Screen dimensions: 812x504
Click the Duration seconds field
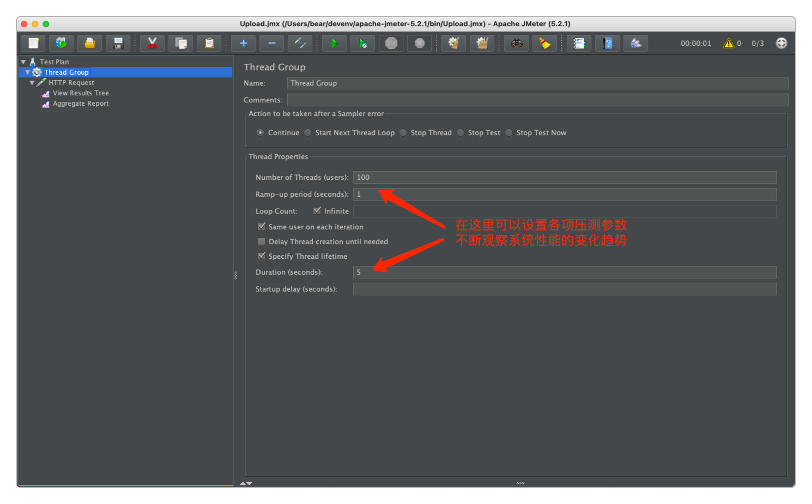tap(565, 272)
